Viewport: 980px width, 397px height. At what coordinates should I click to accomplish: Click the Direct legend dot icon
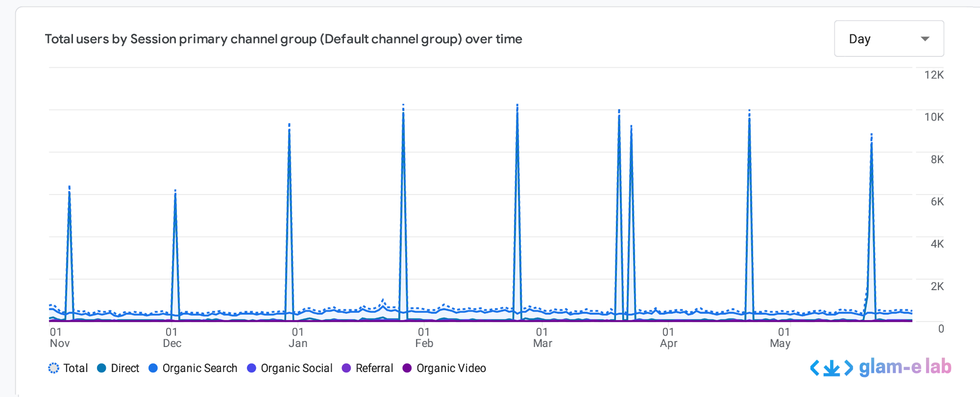coord(102,368)
